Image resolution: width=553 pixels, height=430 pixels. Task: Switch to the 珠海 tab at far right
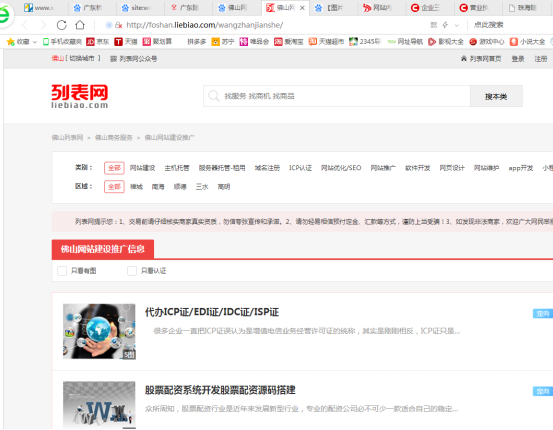(526, 8)
